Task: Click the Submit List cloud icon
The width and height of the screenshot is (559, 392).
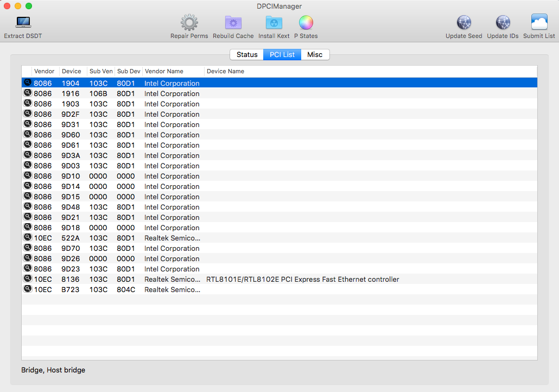Action: pyautogui.click(x=539, y=23)
